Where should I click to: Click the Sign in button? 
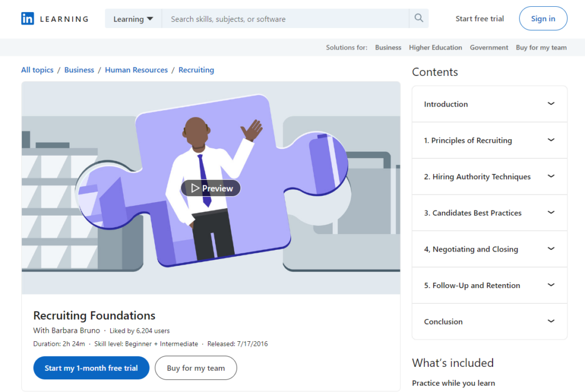543,19
